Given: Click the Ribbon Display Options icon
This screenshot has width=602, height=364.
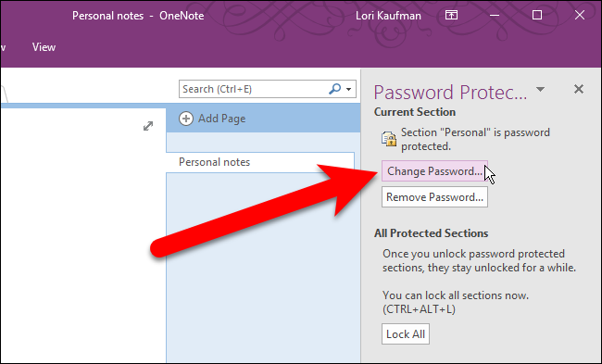Looking at the screenshot, I should 451,16.
